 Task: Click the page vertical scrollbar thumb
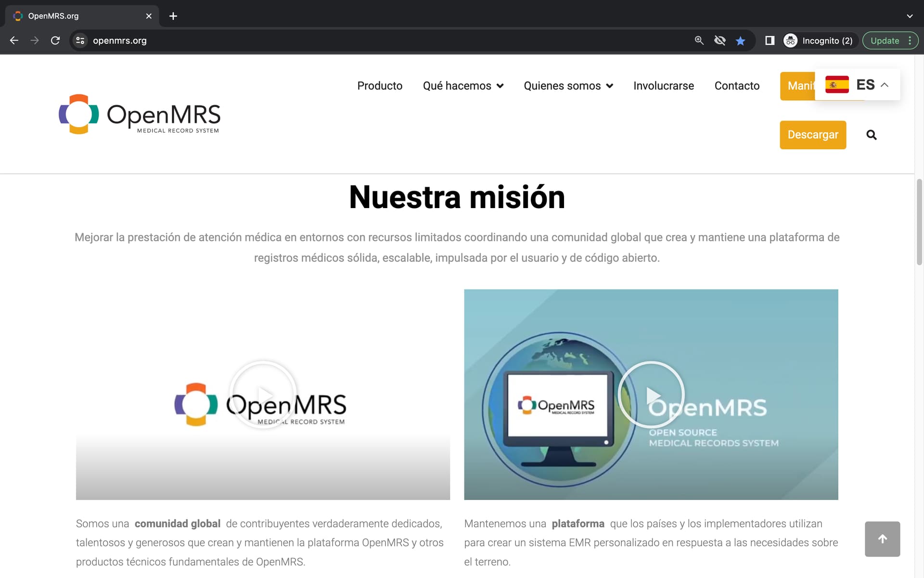tap(919, 222)
